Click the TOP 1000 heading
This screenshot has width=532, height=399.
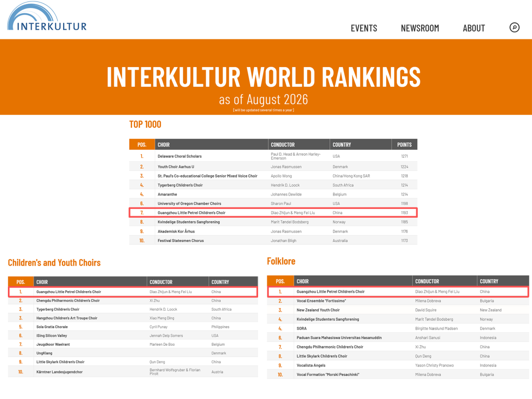(145, 125)
